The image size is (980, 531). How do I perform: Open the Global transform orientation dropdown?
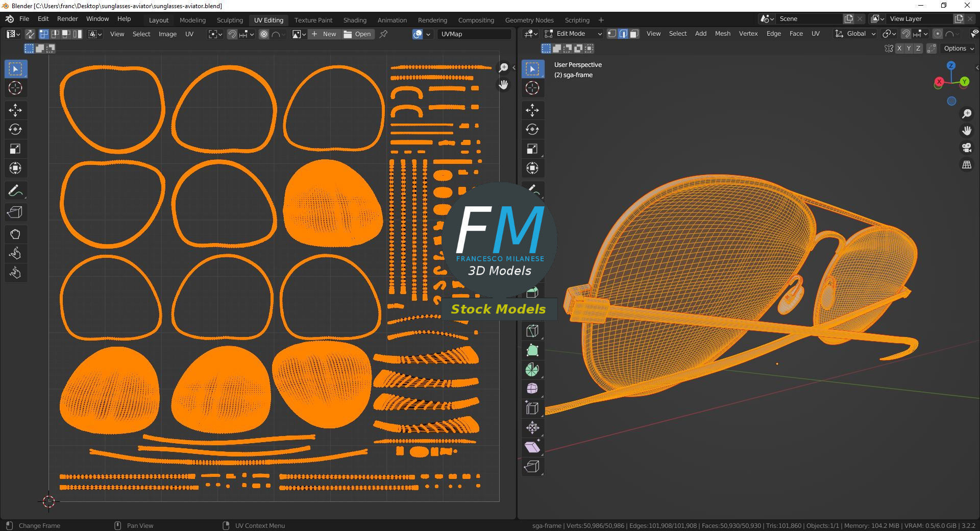(855, 34)
